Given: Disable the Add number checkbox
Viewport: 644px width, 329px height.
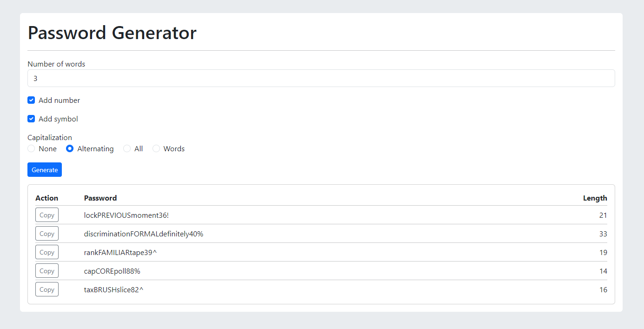Looking at the screenshot, I should pyautogui.click(x=31, y=100).
